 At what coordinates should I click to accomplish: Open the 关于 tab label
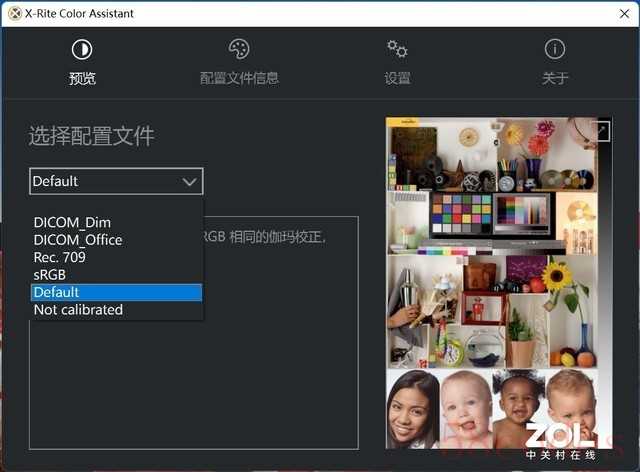(555, 78)
